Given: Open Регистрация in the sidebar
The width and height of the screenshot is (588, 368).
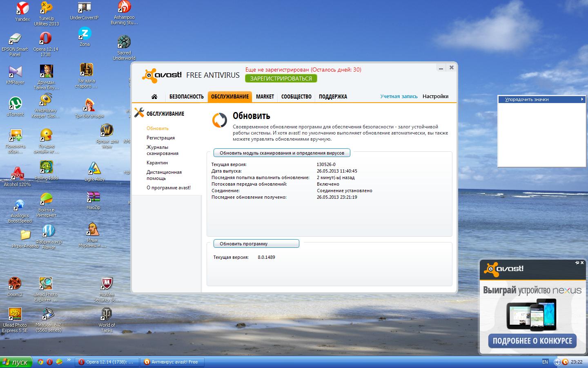Looking at the screenshot, I should click(160, 138).
